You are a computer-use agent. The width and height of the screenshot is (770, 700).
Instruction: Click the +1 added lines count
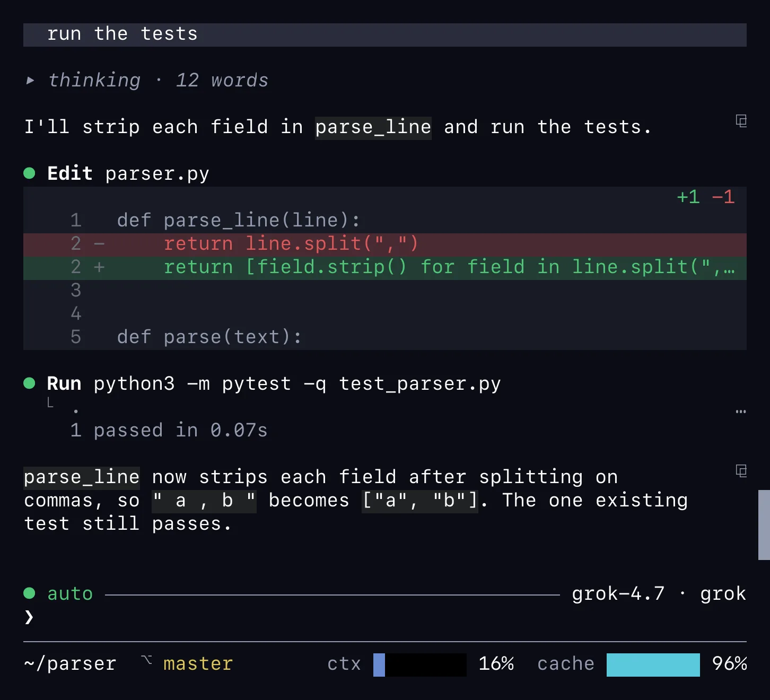[x=688, y=197]
